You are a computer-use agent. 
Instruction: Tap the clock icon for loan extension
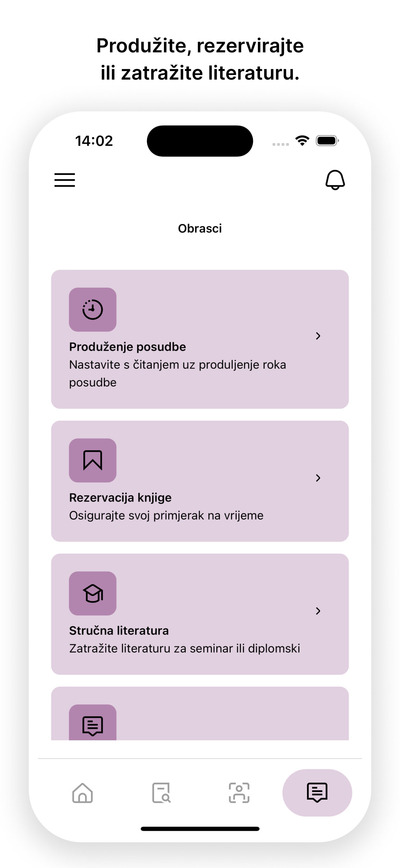(x=93, y=310)
